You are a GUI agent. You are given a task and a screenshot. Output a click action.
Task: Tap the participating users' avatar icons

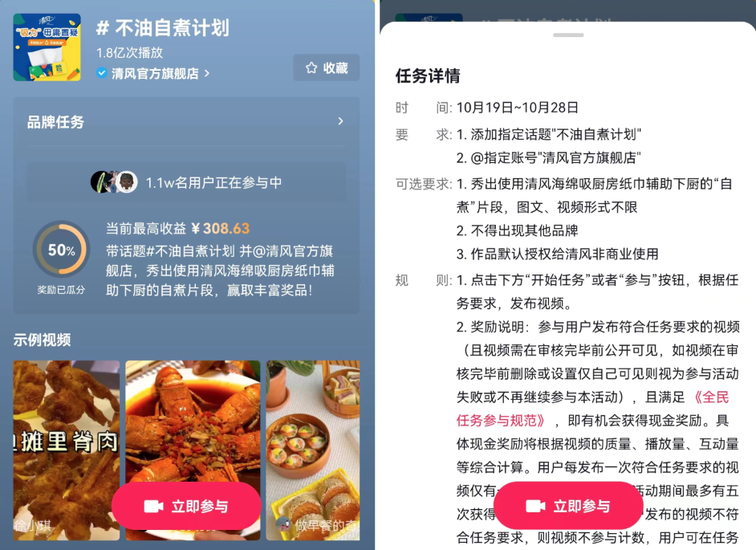click(114, 182)
